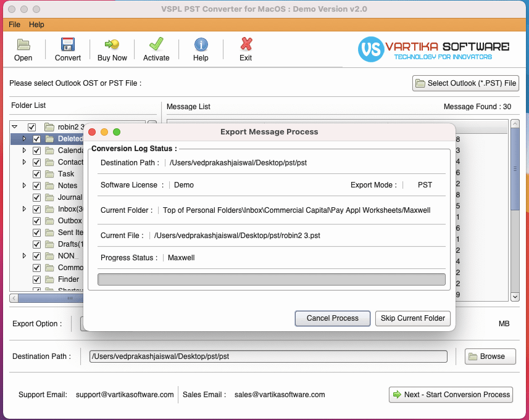The width and height of the screenshot is (529, 420).
Task: Click folder list horizontal scrollbar
Action: [51, 298]
